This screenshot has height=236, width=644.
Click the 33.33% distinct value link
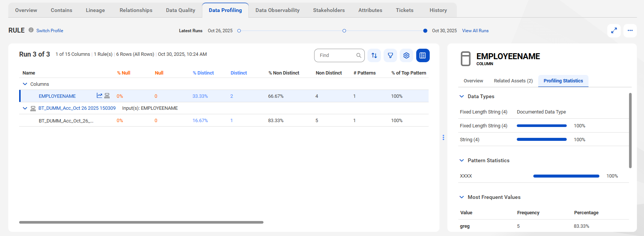(200, 96)
